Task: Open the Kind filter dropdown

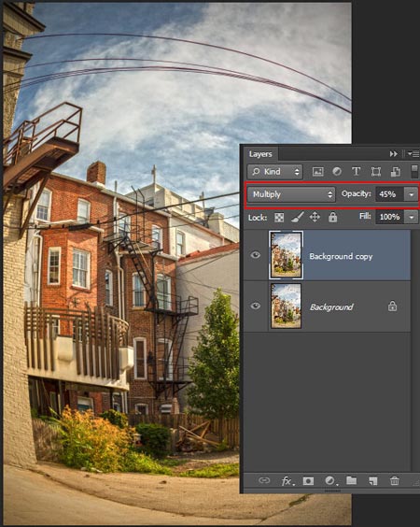Action: [275, 172]
